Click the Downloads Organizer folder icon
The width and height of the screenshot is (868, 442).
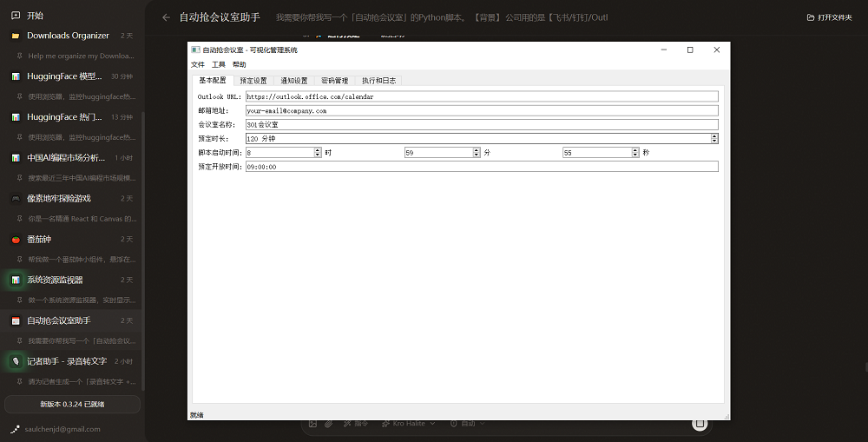tap(16, 36)
